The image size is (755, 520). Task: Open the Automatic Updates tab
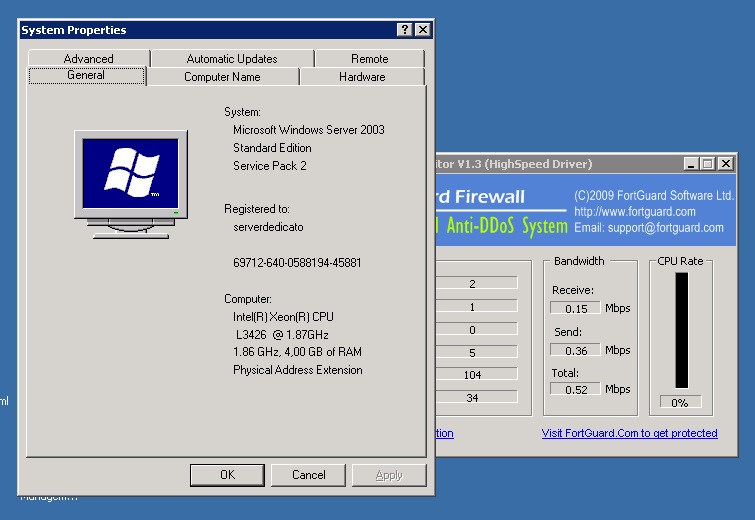pos(231,59)
